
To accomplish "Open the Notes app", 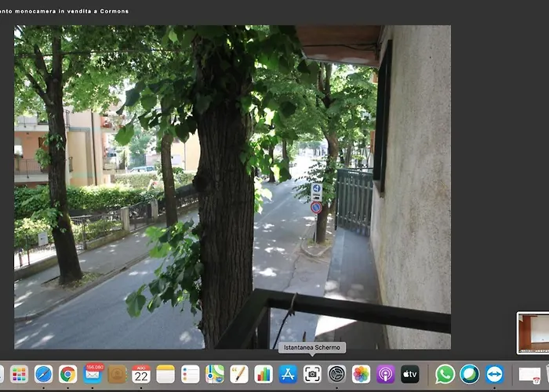I will click(165, 375).
